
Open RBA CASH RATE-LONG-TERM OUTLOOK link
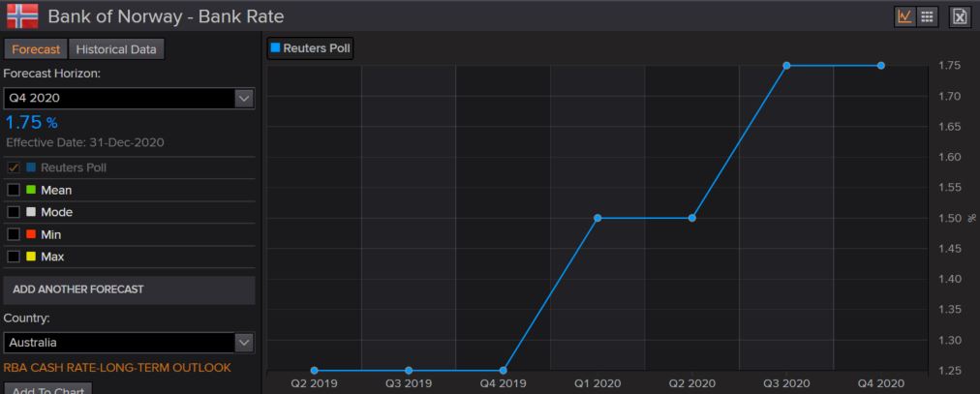(117, 368)
